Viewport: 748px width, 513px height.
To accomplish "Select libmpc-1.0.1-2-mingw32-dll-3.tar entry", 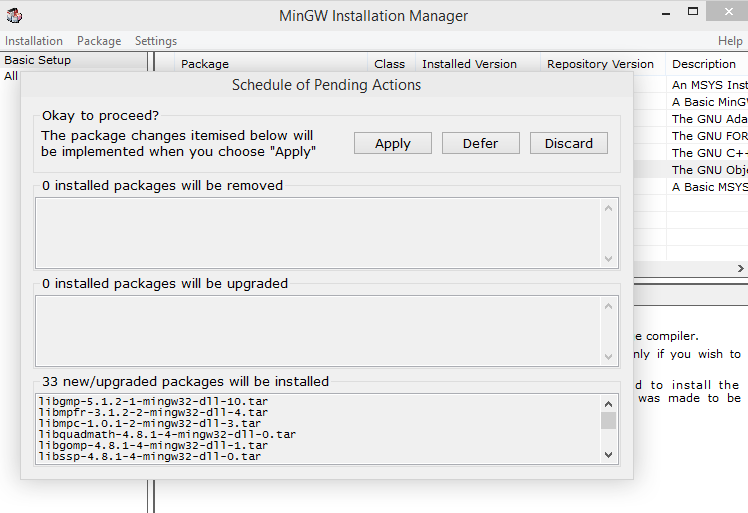I will (150, 423).
